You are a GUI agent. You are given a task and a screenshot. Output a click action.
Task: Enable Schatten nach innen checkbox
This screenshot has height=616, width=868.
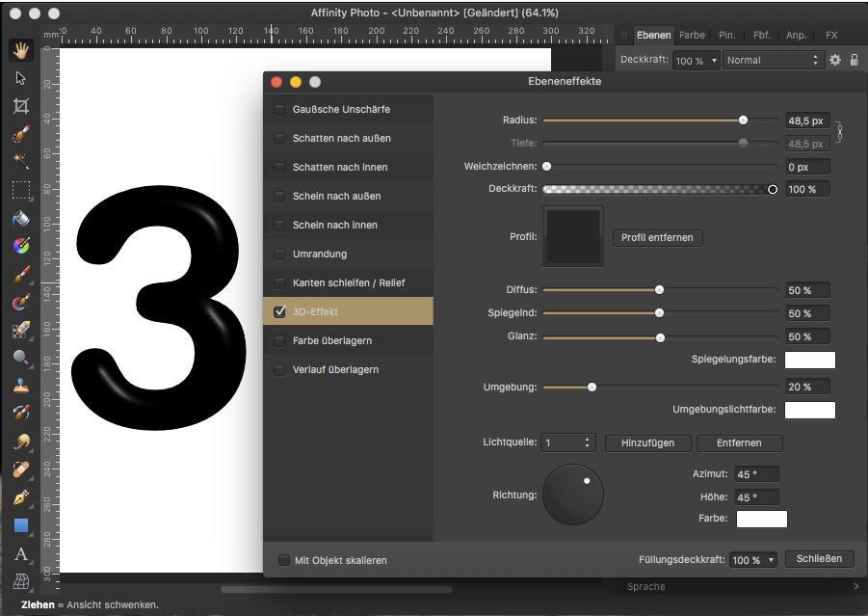click(x=279, y=167)
